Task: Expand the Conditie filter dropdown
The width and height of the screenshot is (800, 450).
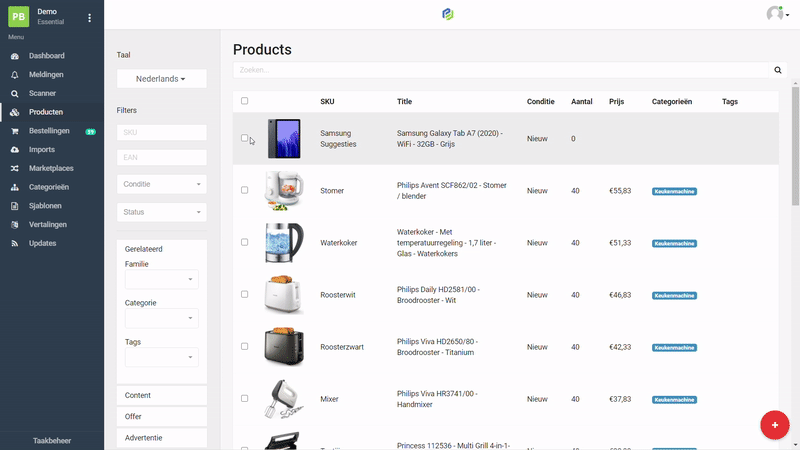Action: (161, 184)
